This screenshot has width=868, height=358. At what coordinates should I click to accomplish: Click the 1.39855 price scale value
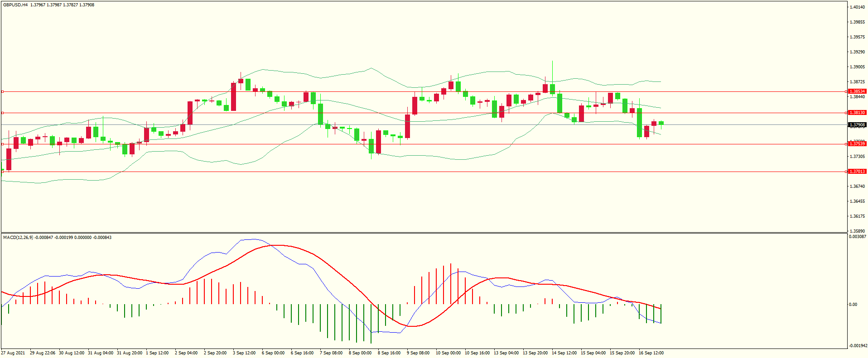coord(858,22)
